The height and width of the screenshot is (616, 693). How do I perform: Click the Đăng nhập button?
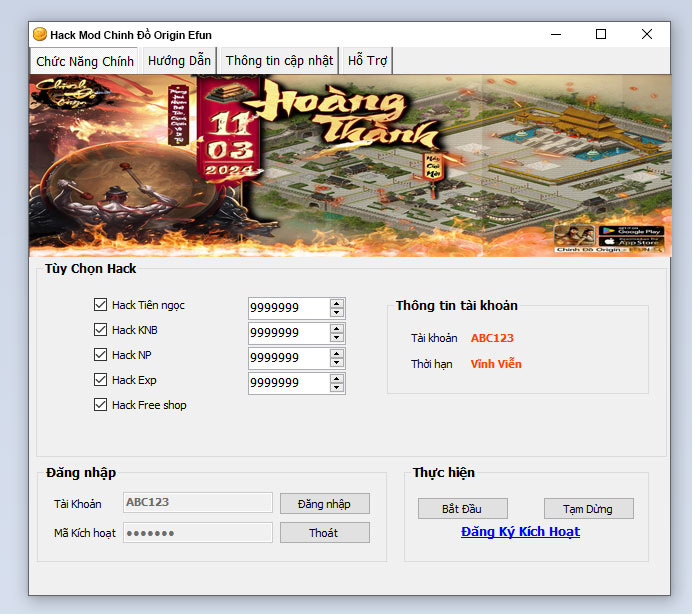(324, 504)
